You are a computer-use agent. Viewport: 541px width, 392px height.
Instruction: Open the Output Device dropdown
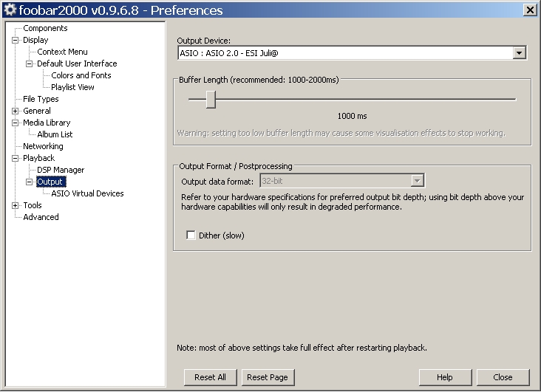pos(519,53)
